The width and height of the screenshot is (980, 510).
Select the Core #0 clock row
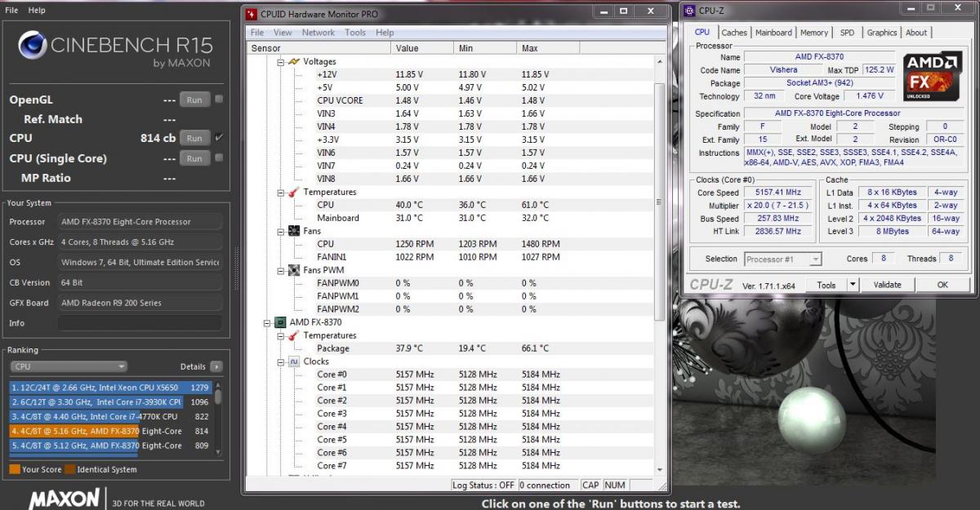451,375
